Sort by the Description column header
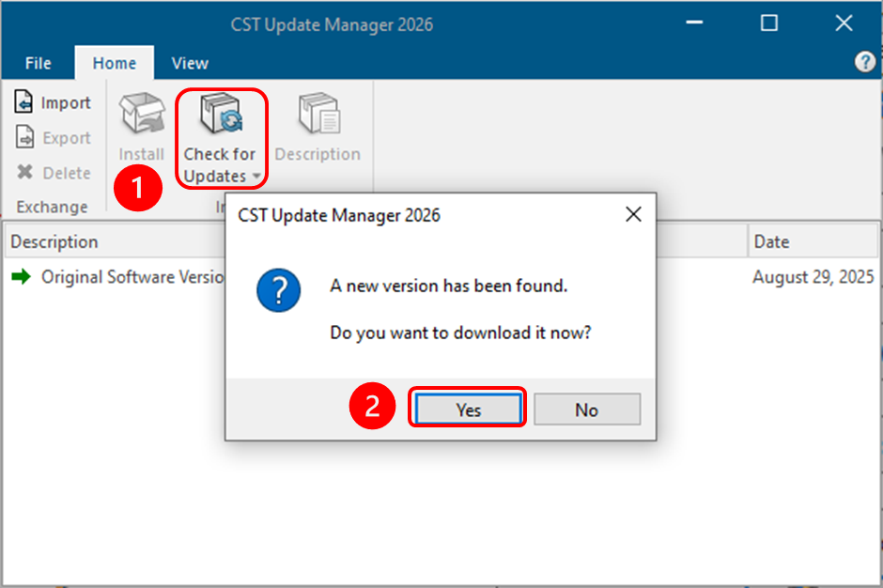This screenshot has height=588, width=883. coord(54,242)
